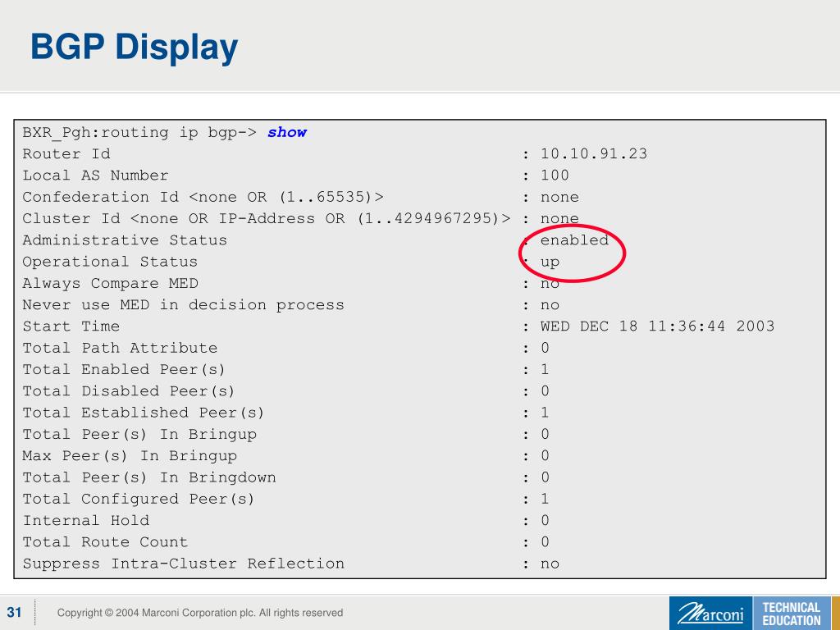Select the Cluster Id value 'none'
Image resolution: width=840 pixels, height=630 pixels.
[x=559, y=218]
